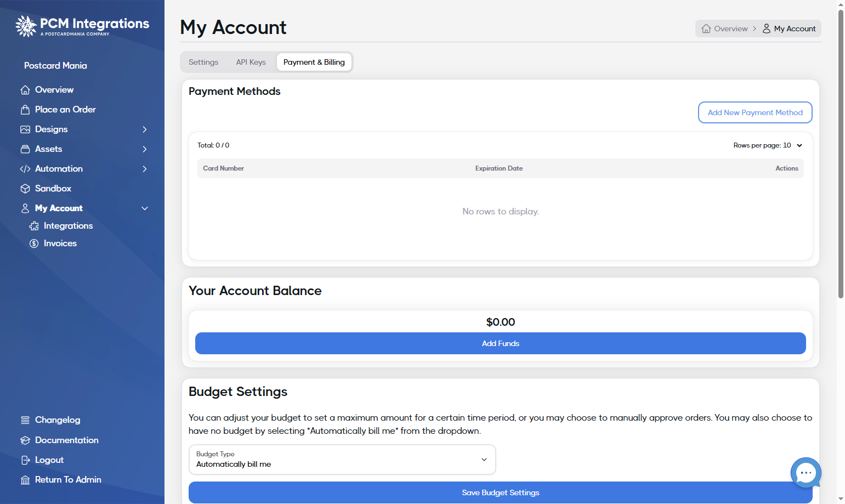845x504 pixels.
Task: Click My Account in the breadcrumb
Action: point(789,29)
